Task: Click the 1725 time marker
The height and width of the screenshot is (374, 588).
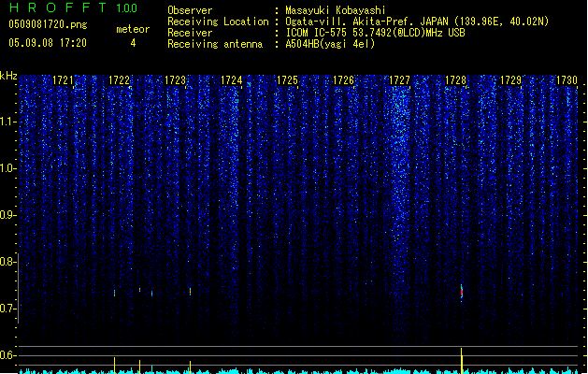Action: point(287,80)
